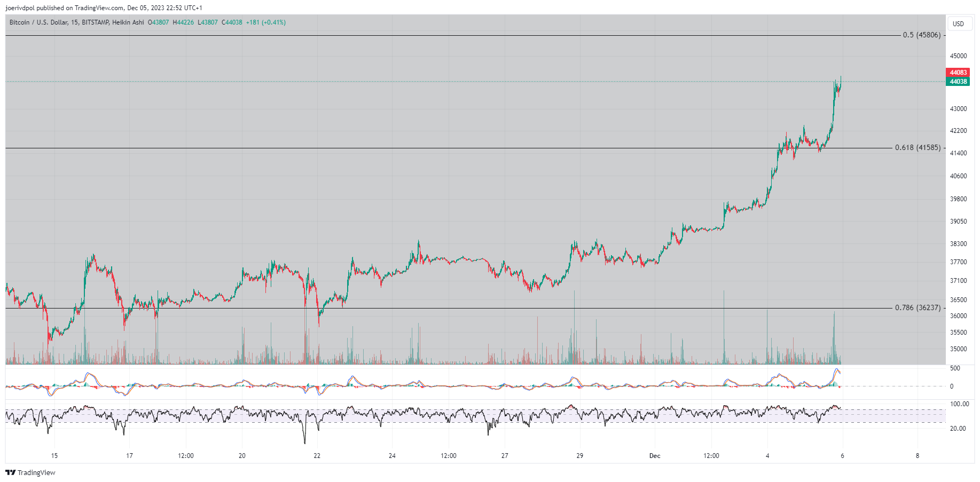Click the date 8 on time axis
Viewport: 980px width, 482px height.
918,456
